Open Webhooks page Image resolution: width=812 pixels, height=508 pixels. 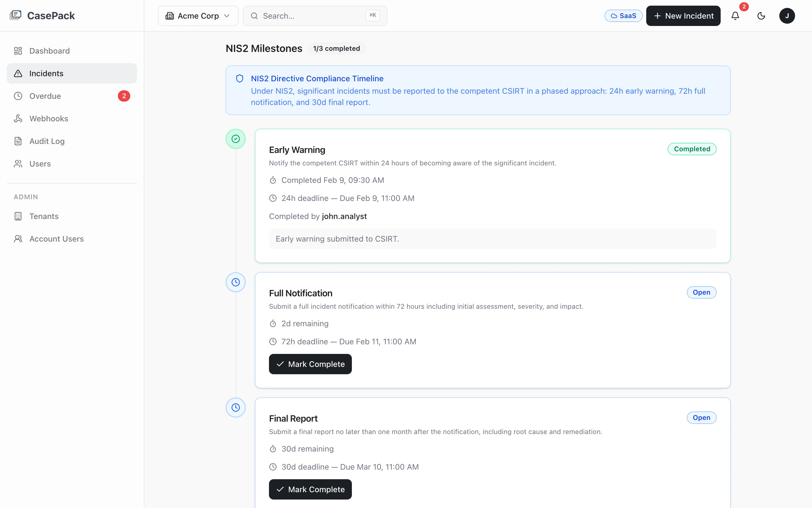(x=72, y=119)
